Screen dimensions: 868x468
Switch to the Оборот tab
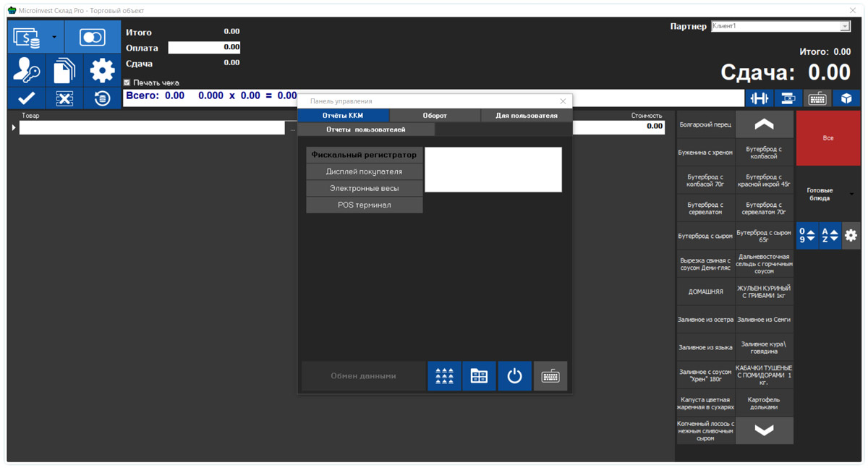click(x=435, y=116)
